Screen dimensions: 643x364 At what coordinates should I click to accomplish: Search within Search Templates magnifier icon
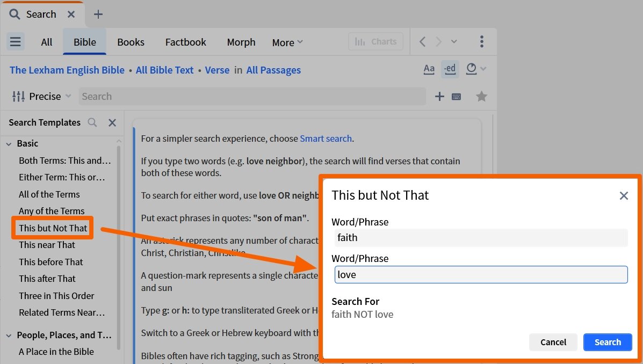[x=92, y=122]
